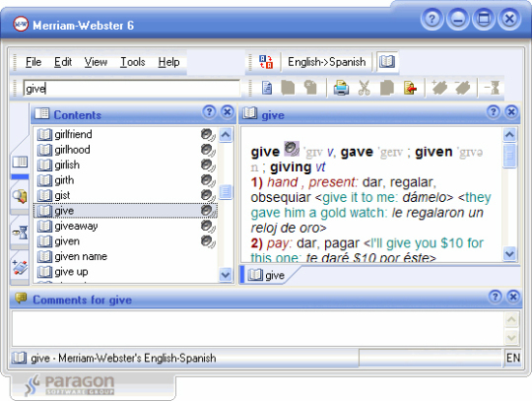Close the Contents panel
The image size is (532, 401).
(228, 111)
